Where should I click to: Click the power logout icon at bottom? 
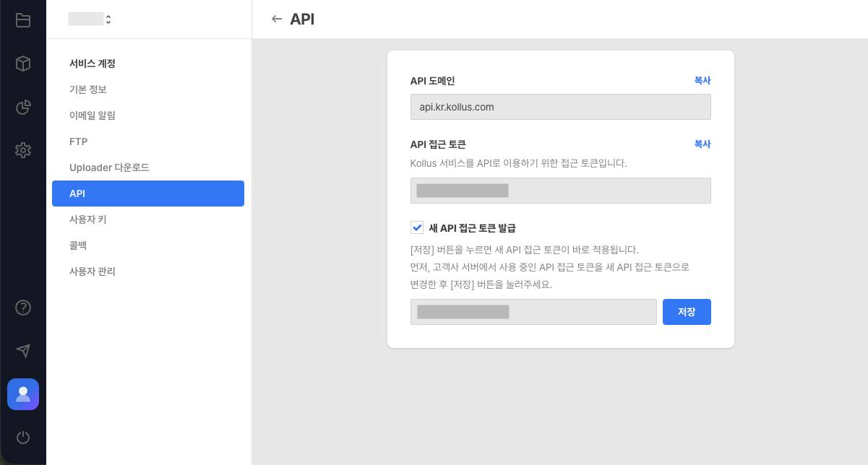pyautogui.click(x=22, y=438)
